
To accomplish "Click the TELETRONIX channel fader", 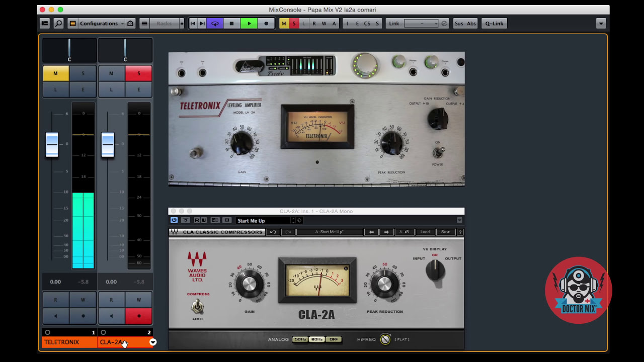I will [x=52, y=144].
